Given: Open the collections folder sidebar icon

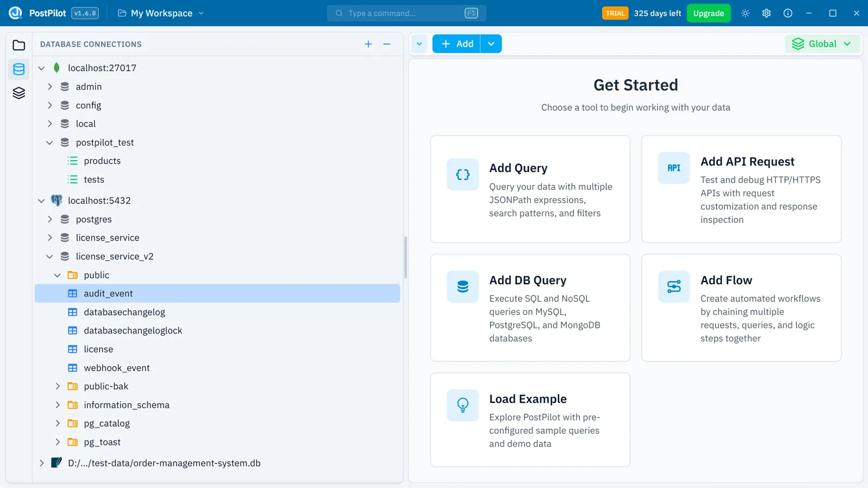Looking at the screenshot, I should coord(19,45).
